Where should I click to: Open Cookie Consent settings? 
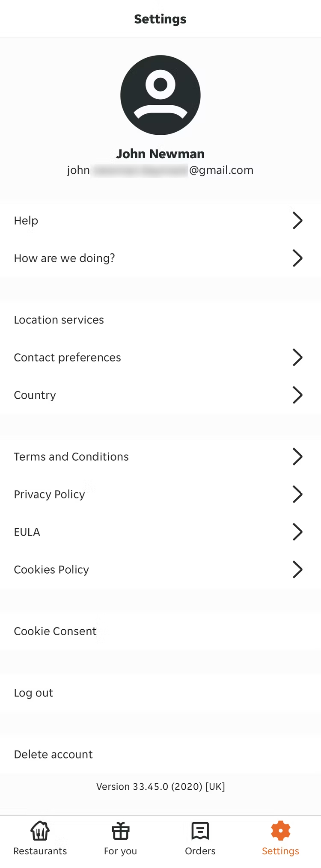(x=55, y=631)
